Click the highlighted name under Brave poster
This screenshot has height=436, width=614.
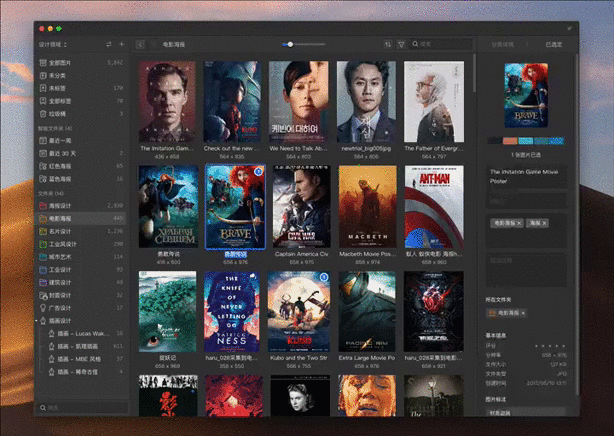click(235, 254)
